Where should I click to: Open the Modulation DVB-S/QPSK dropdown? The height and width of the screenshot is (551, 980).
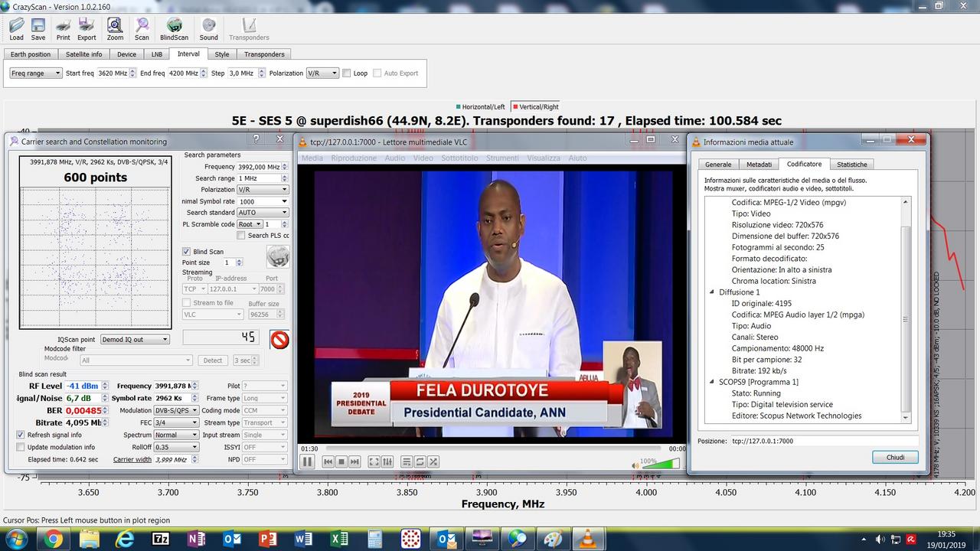tap(175, 410)
